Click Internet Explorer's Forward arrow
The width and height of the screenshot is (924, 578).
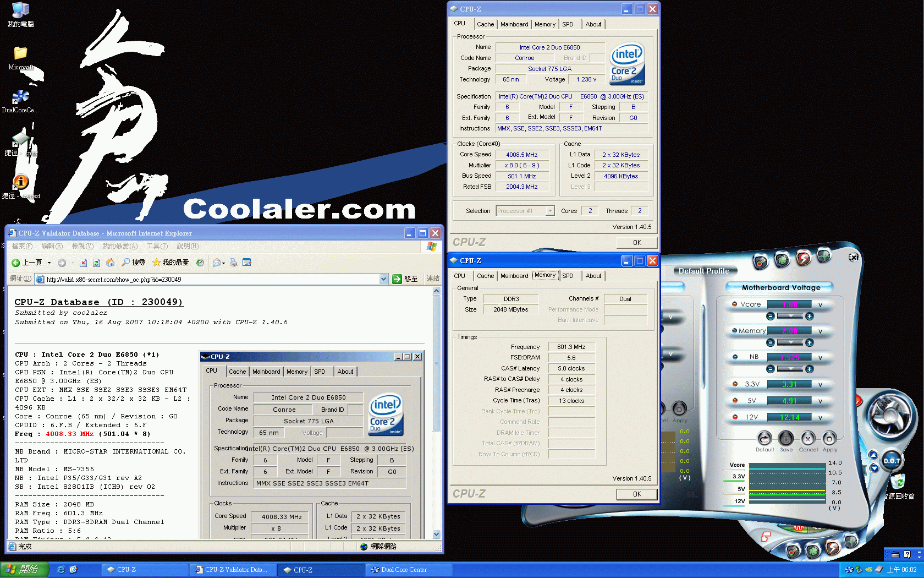coord(62,263)
